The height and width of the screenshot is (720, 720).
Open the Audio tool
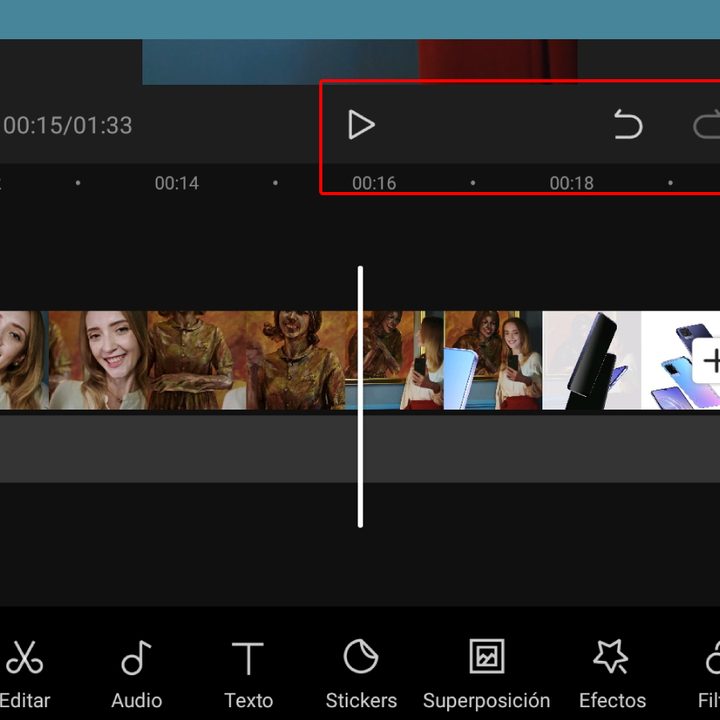(x=136, y=674)
